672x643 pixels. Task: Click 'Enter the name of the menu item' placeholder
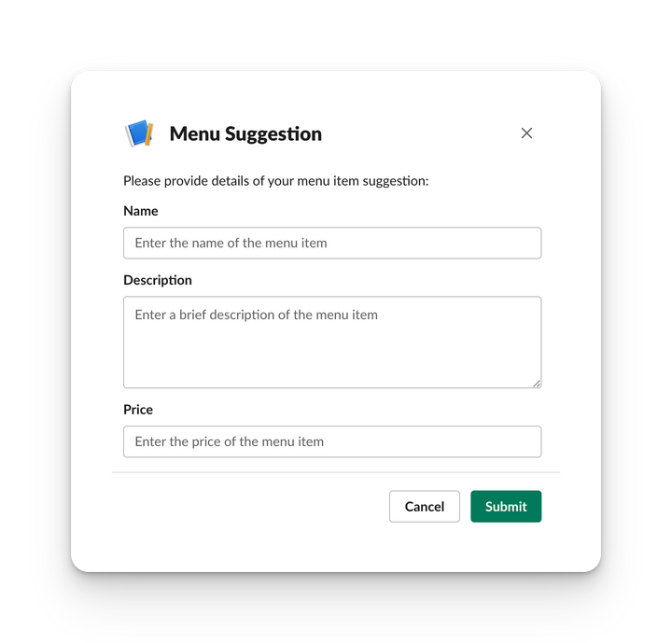(231, 243)
